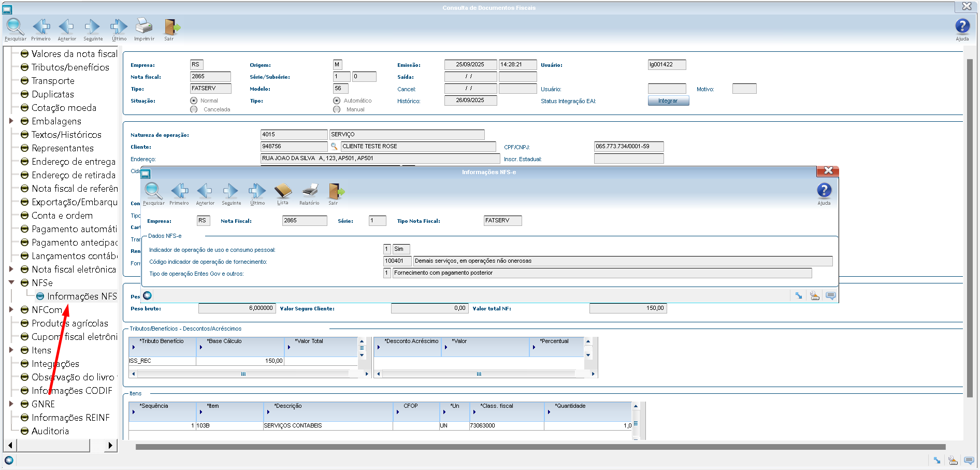The width and height of the screenshot is (980, 470).
Task: Expand the Embalagens tree node
Action: (x=11, y=121)
